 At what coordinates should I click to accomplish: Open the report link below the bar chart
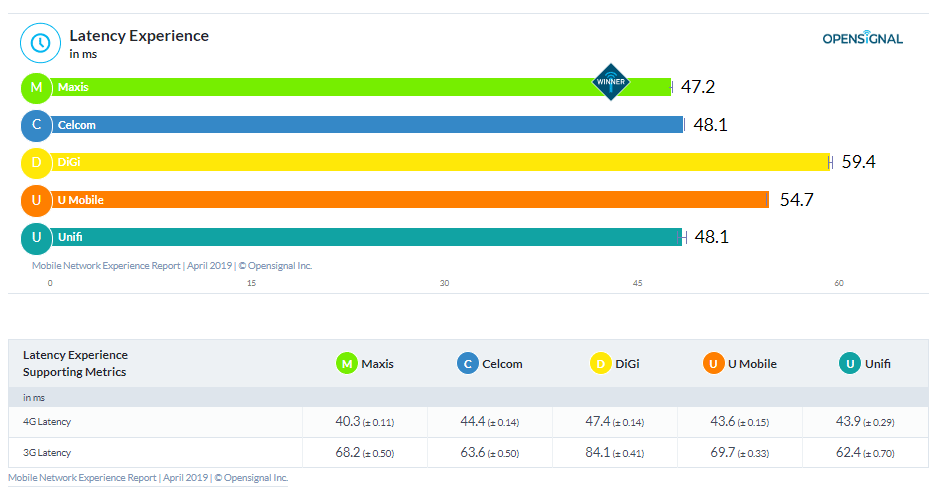[x=172, y=266]
